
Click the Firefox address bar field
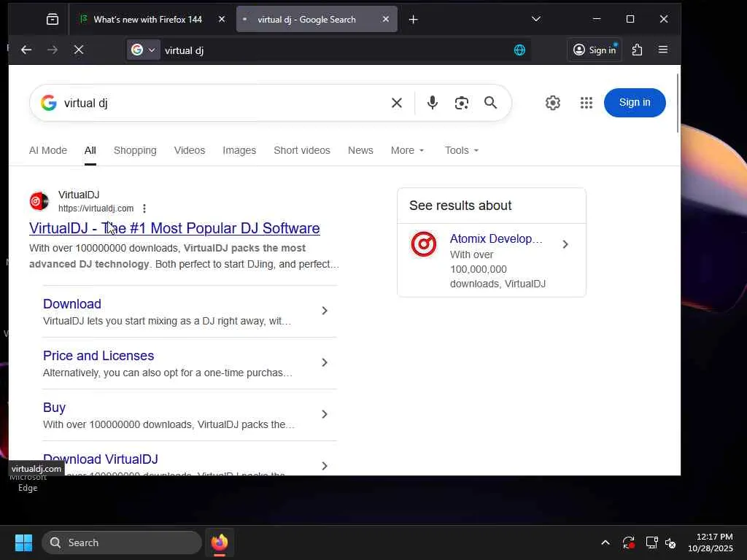click(329, 50)
